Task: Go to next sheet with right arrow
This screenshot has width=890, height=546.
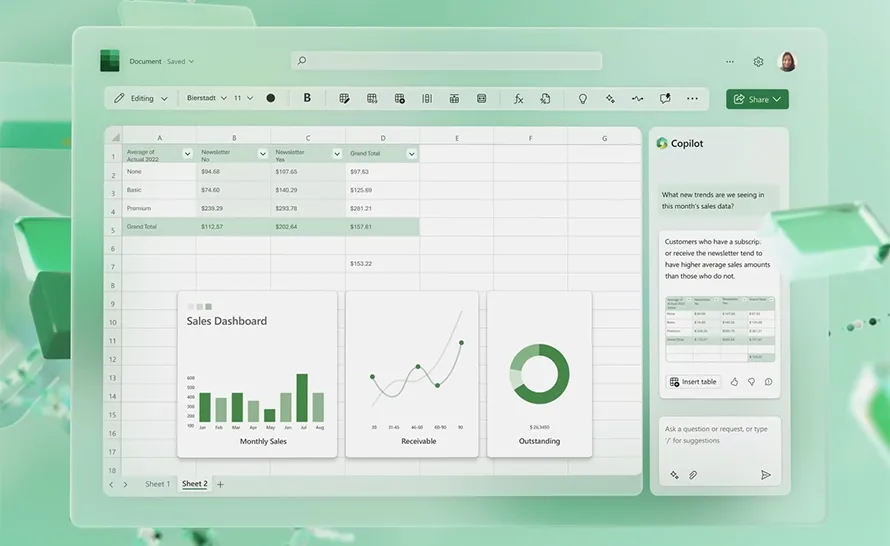Action: pos(125,485)
